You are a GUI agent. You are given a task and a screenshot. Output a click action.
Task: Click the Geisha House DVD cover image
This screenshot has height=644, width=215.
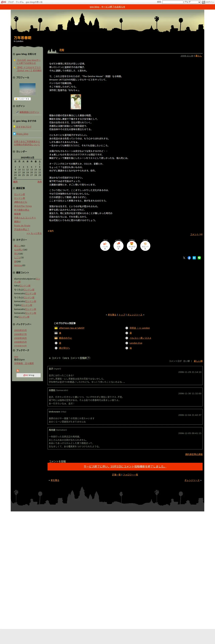point(76,102)
